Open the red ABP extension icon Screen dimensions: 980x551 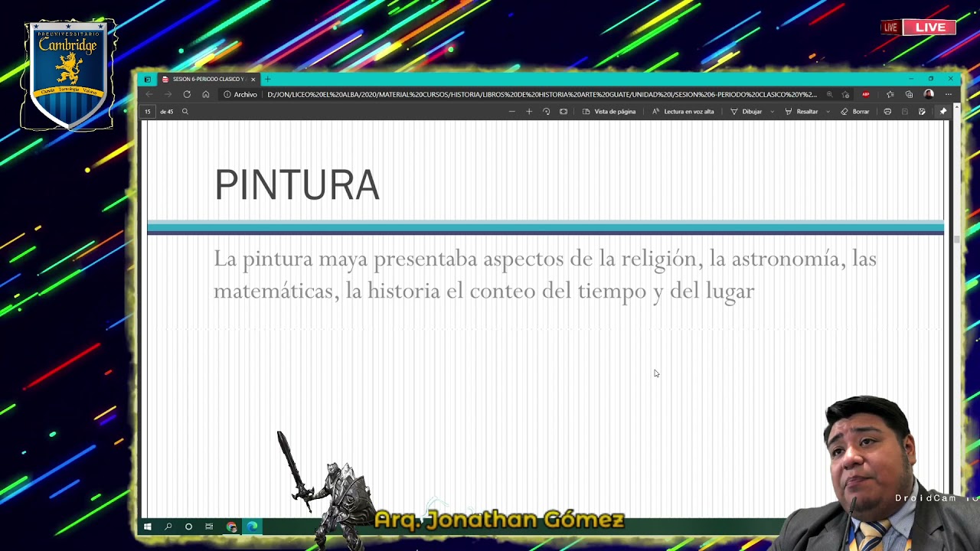[866, 94]
